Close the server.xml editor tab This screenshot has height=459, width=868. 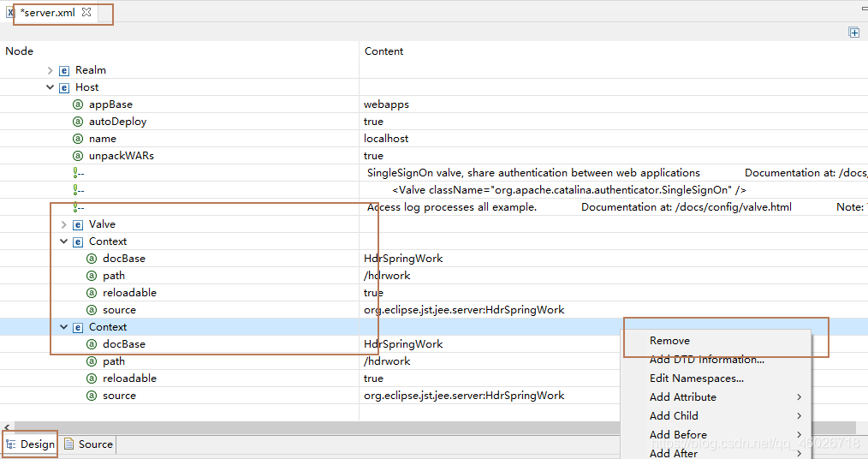pyautogui.click(x=86, y=13)
